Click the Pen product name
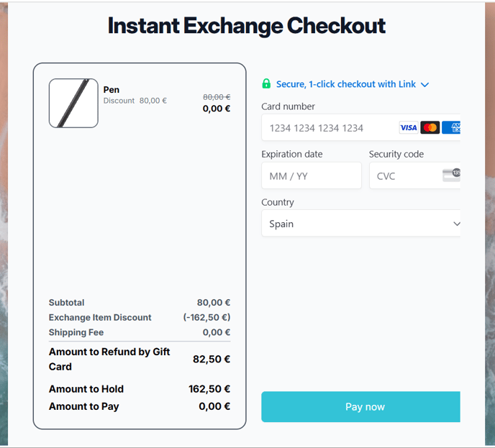Viewport: 495px width, 448px height. pyautogui.click(x=111, y=90)
